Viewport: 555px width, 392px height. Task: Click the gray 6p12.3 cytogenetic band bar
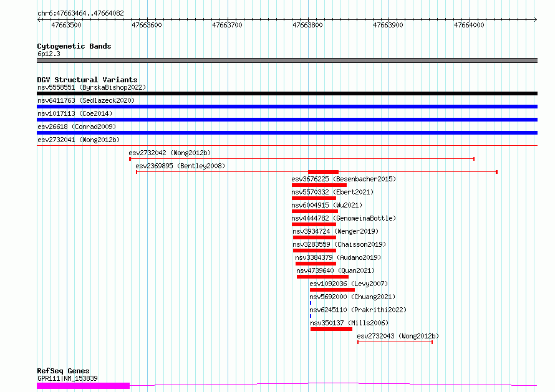click(287, 60)
